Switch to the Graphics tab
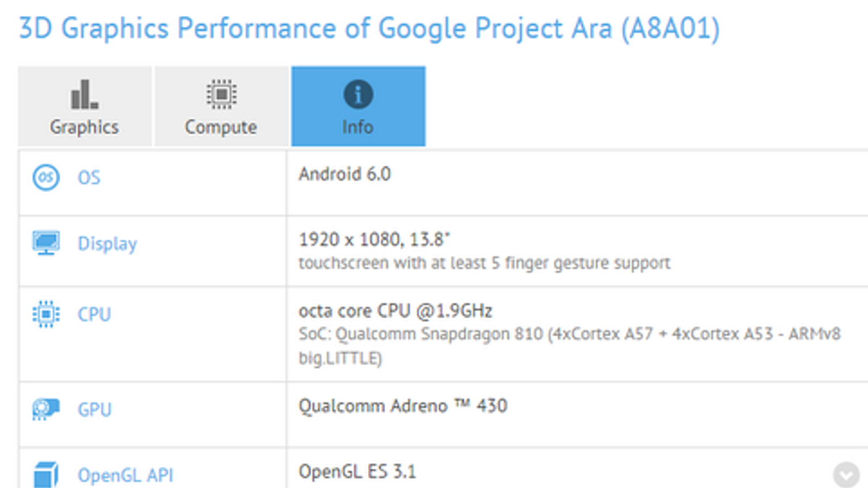This screenshot has height=488, width=868. 85,107
